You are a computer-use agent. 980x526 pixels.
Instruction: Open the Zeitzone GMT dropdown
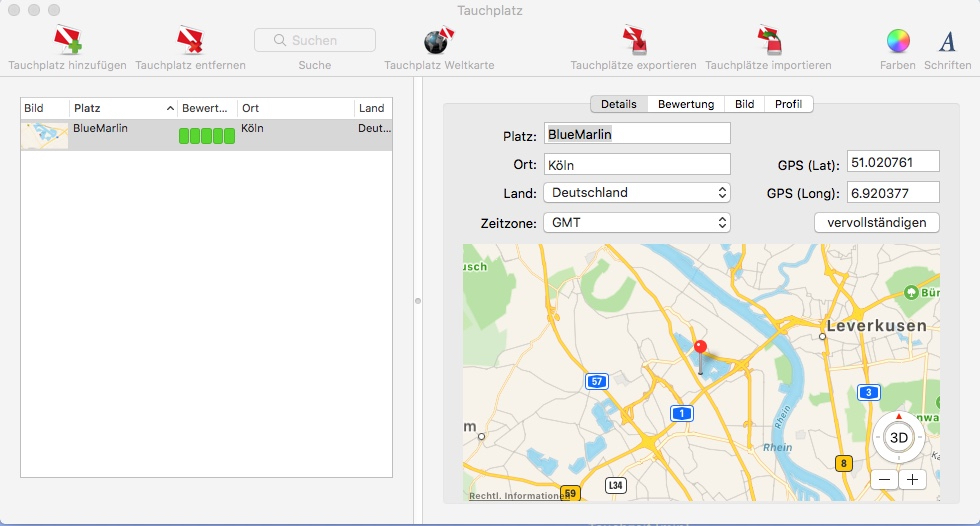(636, 222)
